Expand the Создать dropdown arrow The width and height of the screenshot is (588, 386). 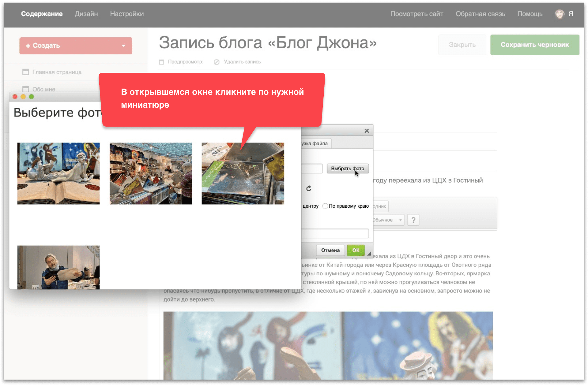pos(123,46)
